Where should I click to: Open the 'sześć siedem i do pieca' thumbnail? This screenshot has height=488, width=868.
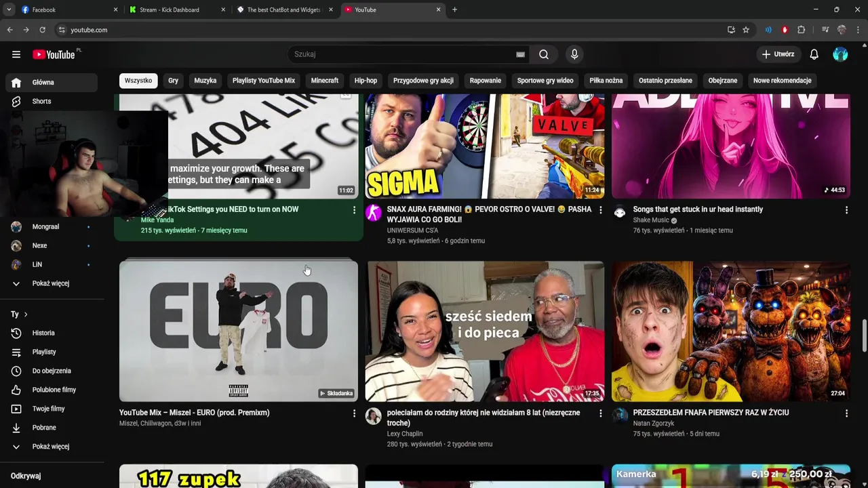[x=485, y=331]
